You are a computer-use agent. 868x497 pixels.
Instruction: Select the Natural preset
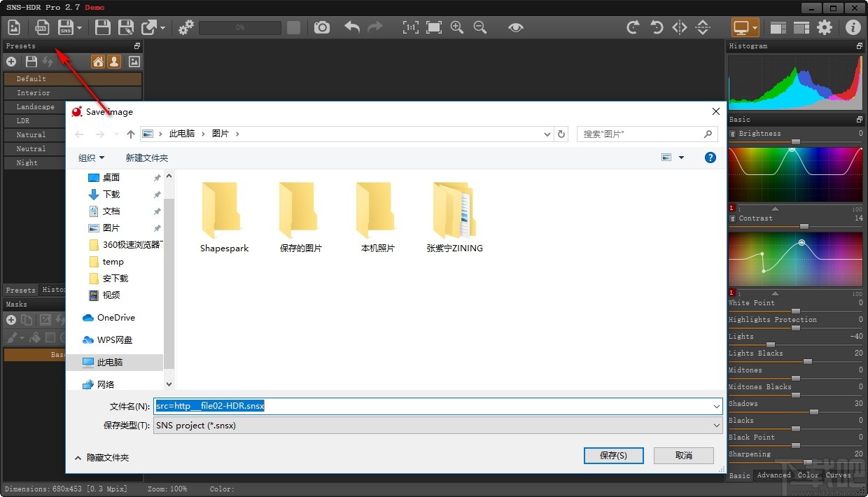point(34,135)
